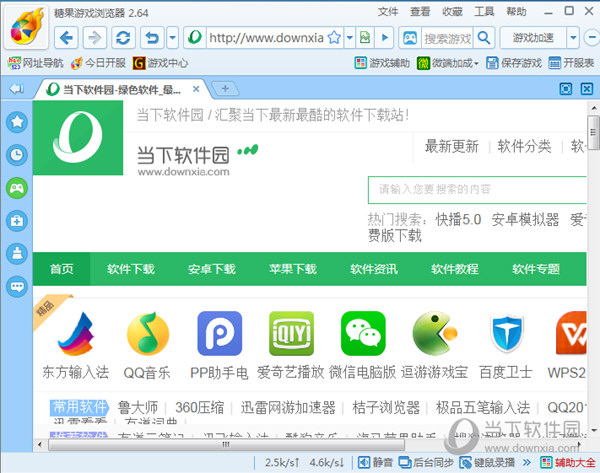Screen dimensions: 600x473
Task: Click the 百度卫士 shield icon
Action: coord(507,333)
